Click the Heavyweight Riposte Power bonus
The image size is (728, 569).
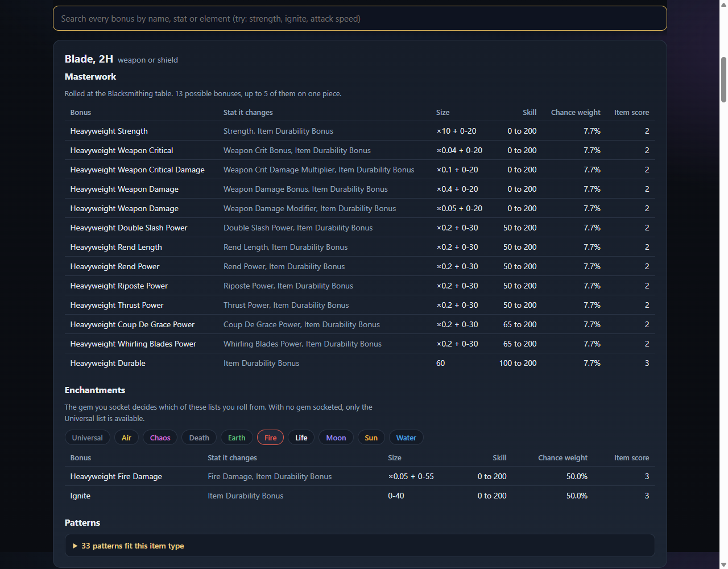coord(119,286)
